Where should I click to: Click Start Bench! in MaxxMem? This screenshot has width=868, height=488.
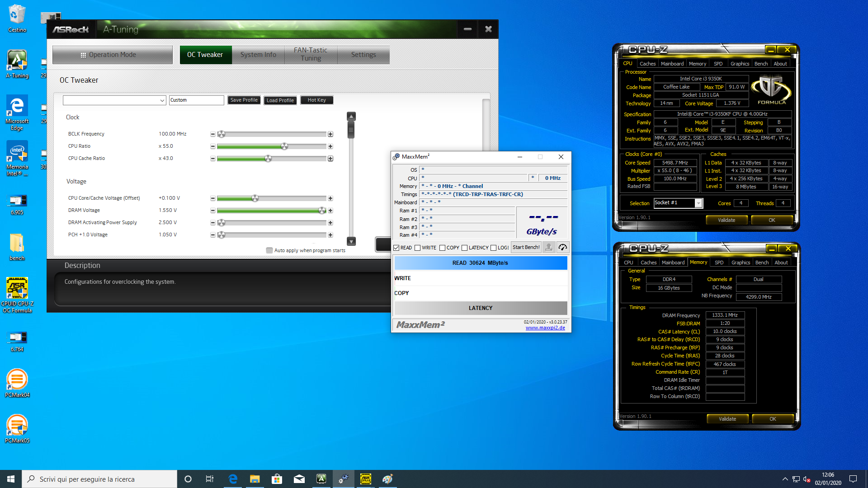[526, 247]
